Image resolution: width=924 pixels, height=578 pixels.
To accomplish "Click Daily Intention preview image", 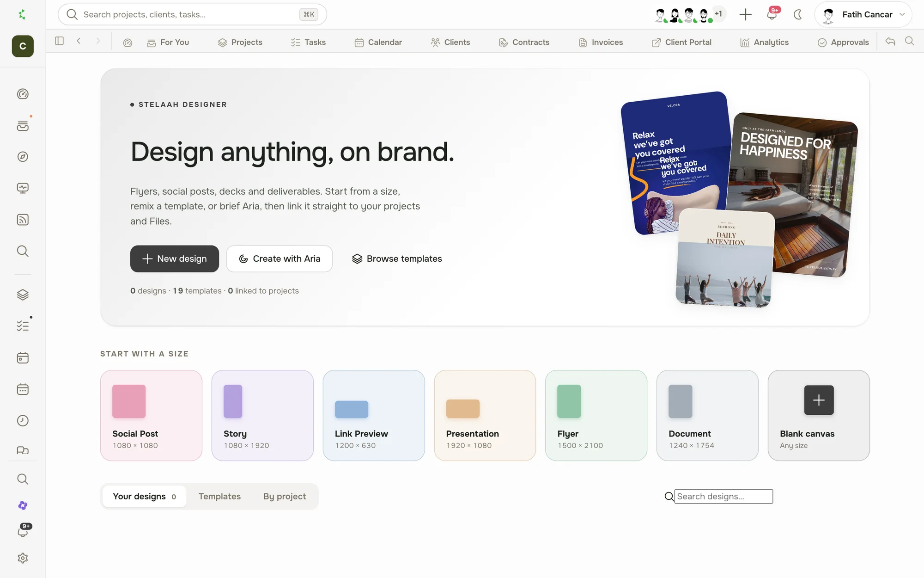I will (x=725, y=258).
